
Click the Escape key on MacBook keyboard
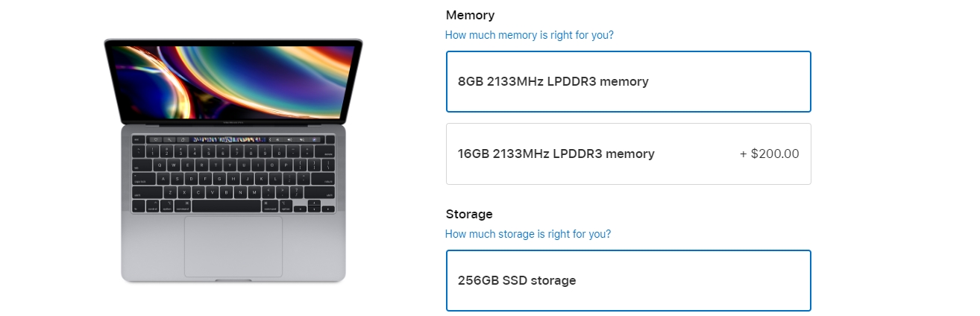(138, 139)
